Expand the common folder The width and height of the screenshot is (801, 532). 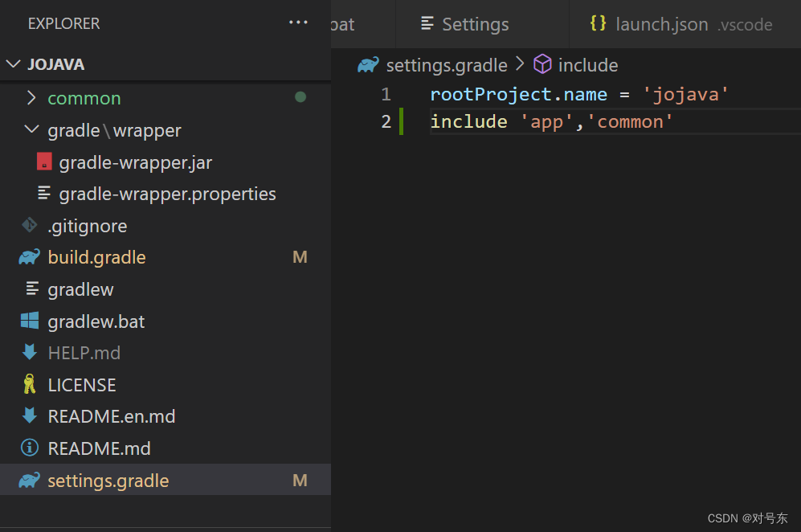[31, 98]
